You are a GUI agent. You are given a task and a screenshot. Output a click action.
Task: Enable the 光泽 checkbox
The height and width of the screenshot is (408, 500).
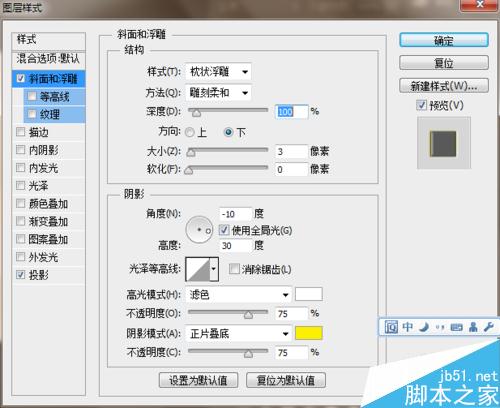[x=21, y=185]
